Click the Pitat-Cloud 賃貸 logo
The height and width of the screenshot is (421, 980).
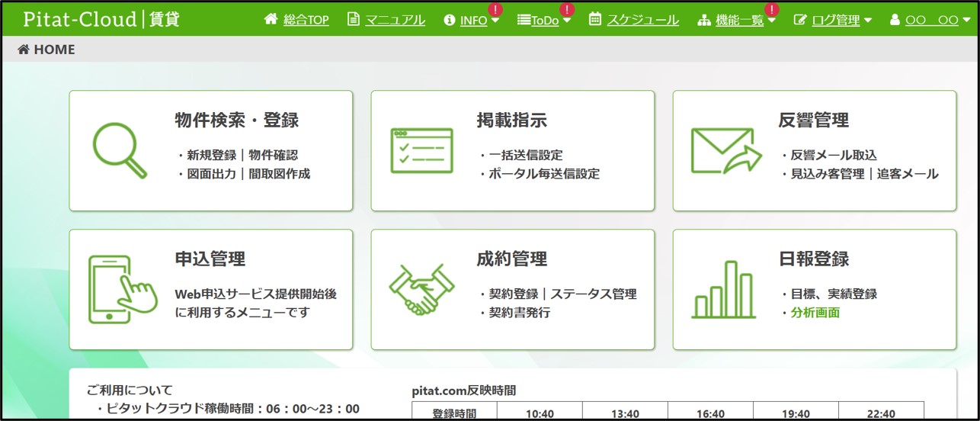[101, 20]
